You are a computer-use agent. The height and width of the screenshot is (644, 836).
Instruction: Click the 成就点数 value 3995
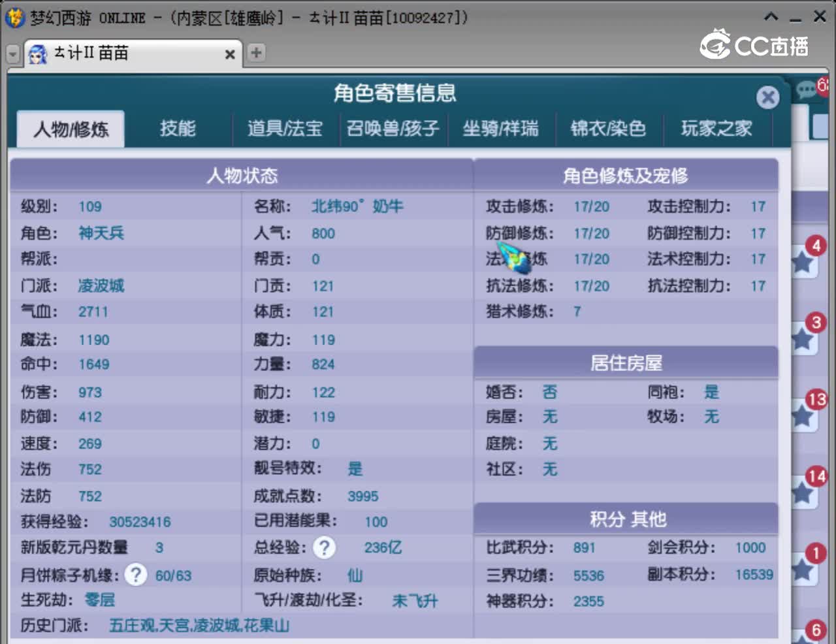363,496
